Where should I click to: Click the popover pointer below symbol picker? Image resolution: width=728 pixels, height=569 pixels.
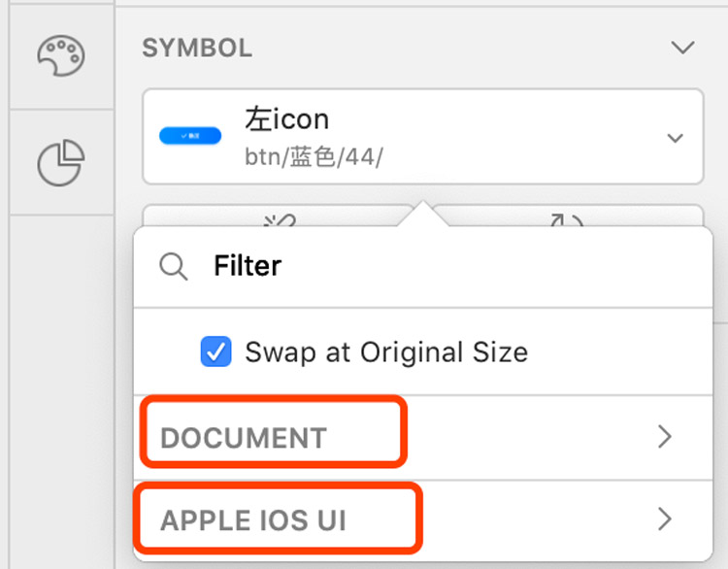(423, 214)
